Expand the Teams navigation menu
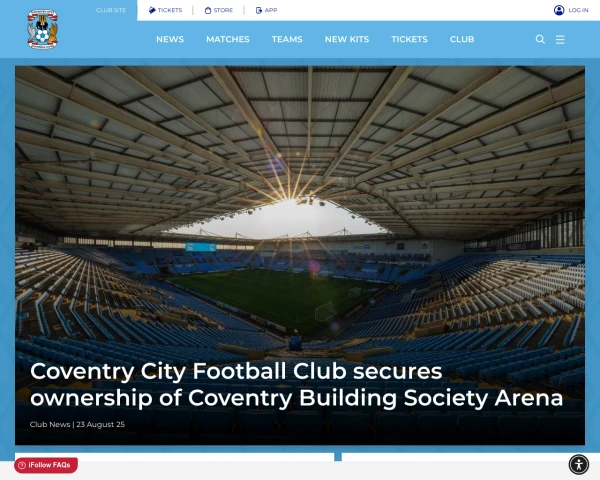600x480 pixels. coord(287,39)
